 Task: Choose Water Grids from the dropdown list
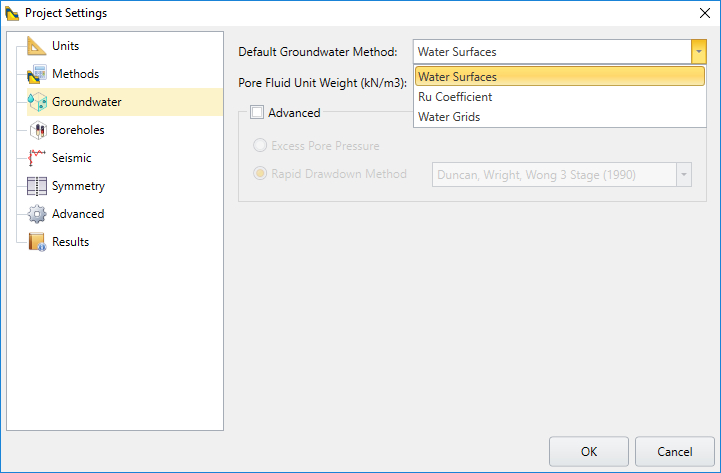(560, 117)
